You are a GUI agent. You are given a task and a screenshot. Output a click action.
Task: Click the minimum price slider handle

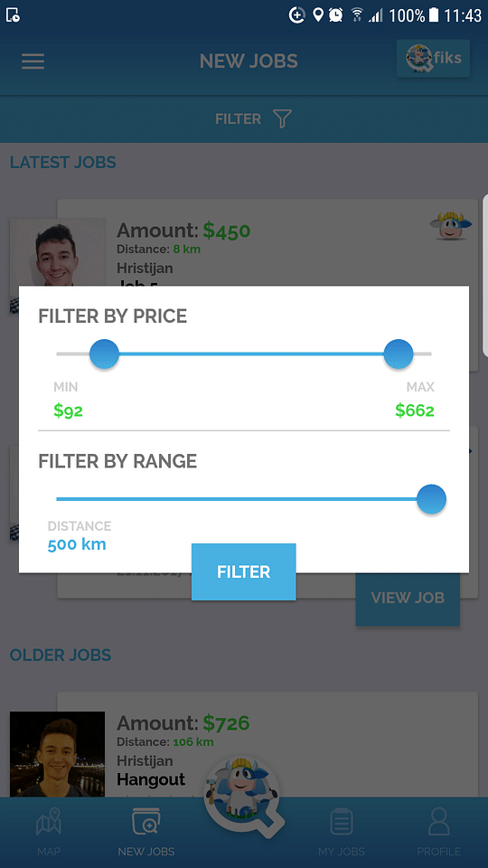(105, 354)
